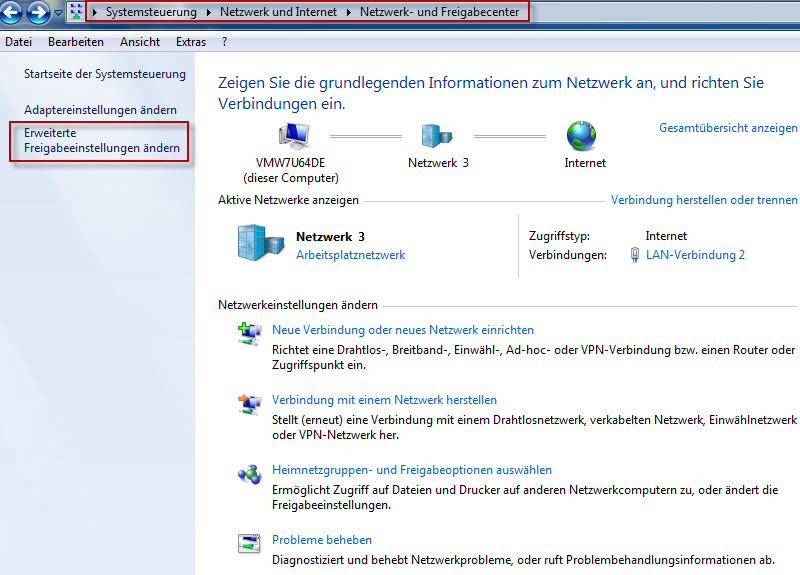Image resolution: width=800 pixels, height=575 pixels.
Task: Go forward with the Forward arrow button
Action: pos(38,11)
